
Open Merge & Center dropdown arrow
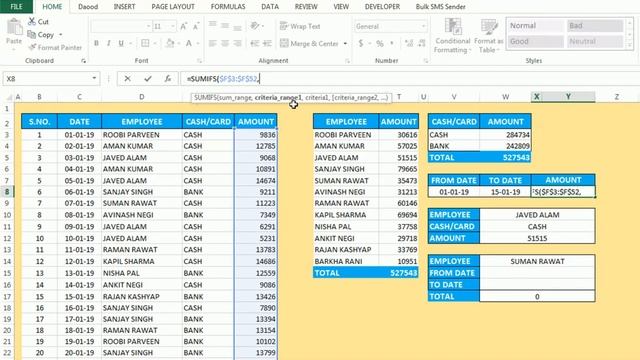click(x=345, y=43)
